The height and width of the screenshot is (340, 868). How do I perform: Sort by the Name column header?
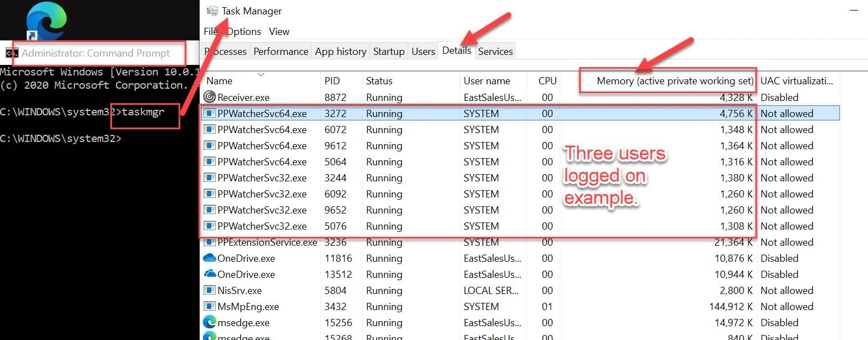(x=220, y=81)
